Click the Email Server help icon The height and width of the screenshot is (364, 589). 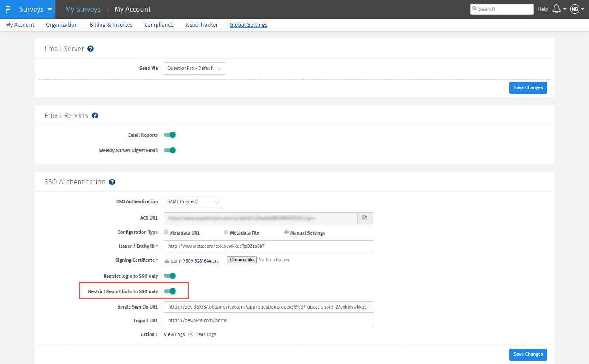[x=91, y=49]
